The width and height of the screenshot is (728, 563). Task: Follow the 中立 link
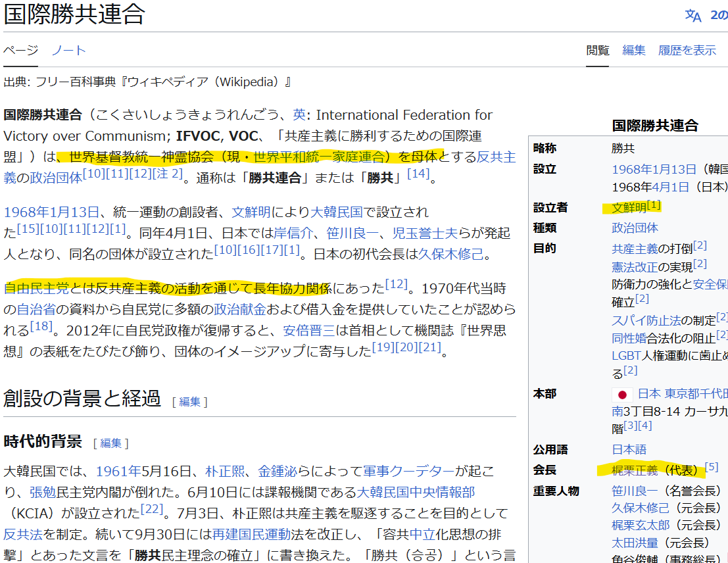click(422, 535)
